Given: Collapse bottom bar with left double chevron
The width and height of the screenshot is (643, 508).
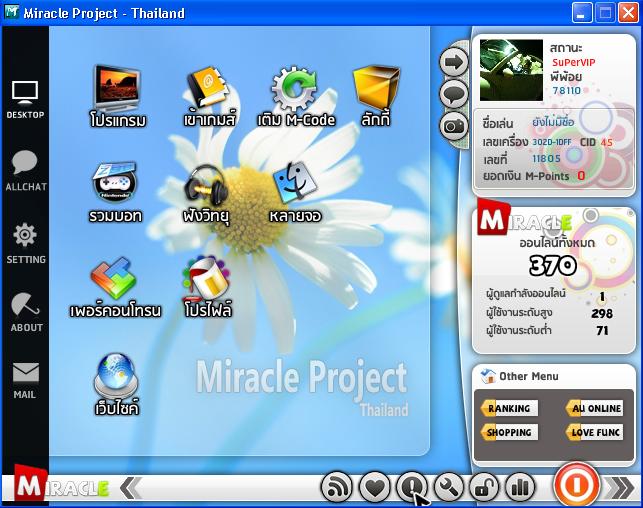Looking at the screenshot, I should [x=131, y=488].
